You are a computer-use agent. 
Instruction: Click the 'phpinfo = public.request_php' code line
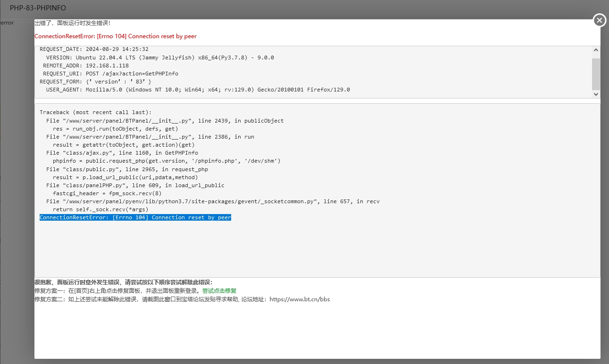point(167,161)
